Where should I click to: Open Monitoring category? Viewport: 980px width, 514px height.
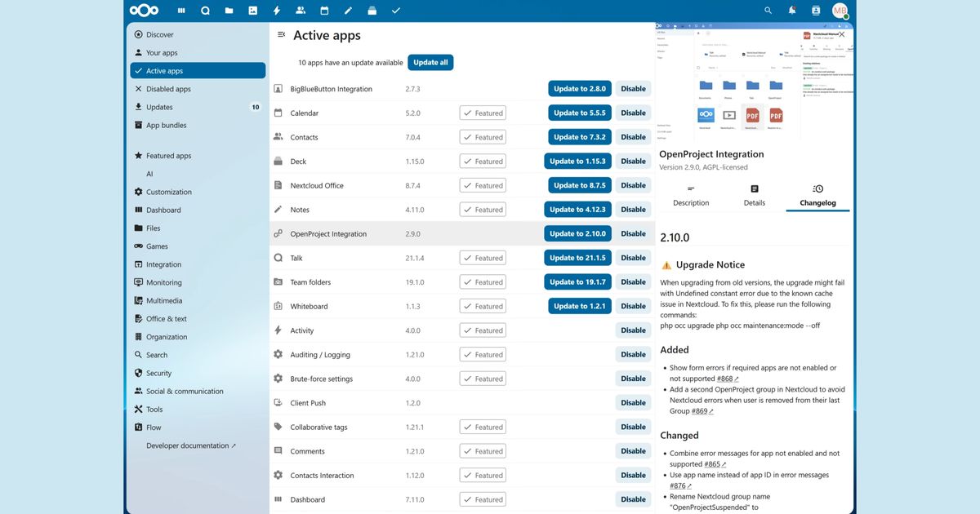198,282
